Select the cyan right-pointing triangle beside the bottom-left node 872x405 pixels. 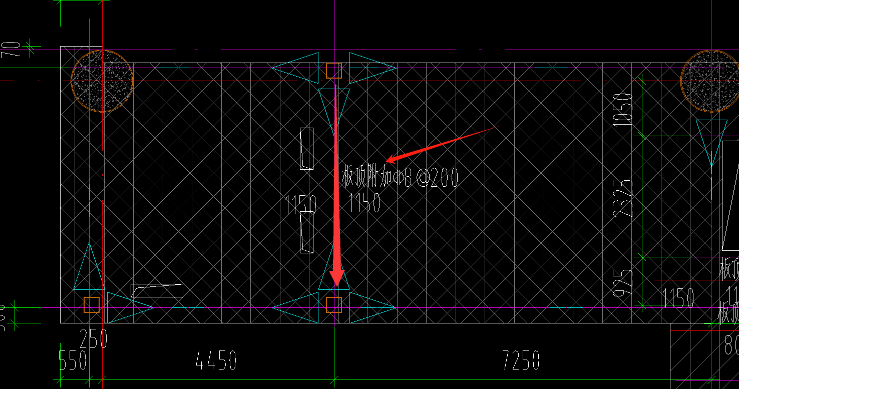[x=130, y=308]
